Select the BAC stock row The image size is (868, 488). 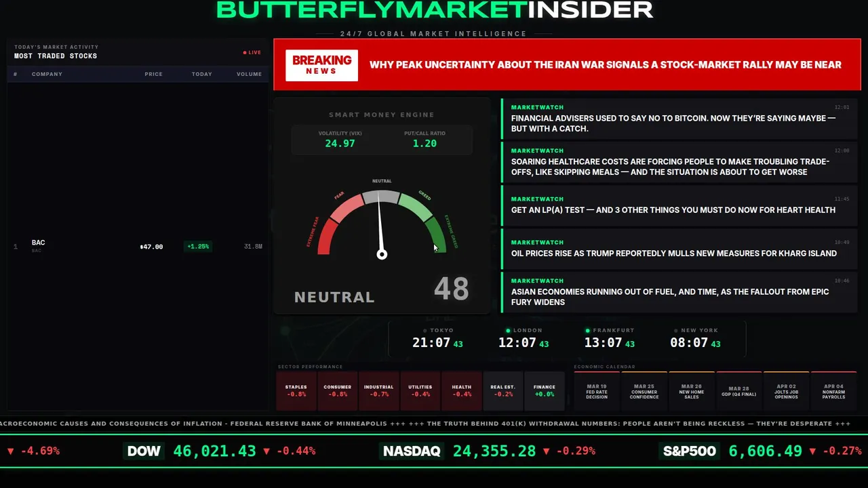pos(138,246)
